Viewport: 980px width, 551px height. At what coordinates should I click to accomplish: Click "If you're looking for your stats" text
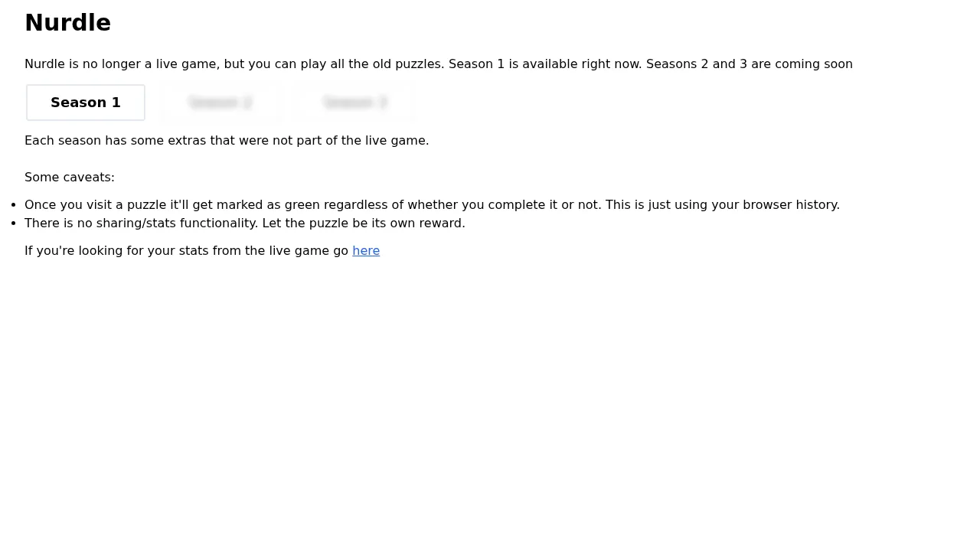click(x=122, y=251)
